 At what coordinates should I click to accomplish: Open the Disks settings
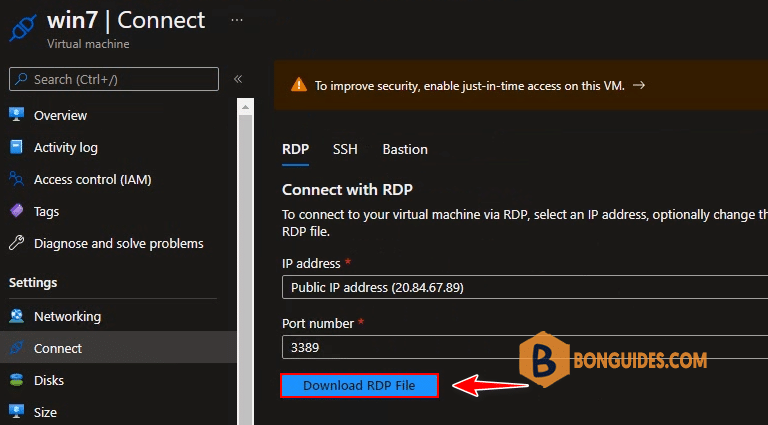[49, 380]
